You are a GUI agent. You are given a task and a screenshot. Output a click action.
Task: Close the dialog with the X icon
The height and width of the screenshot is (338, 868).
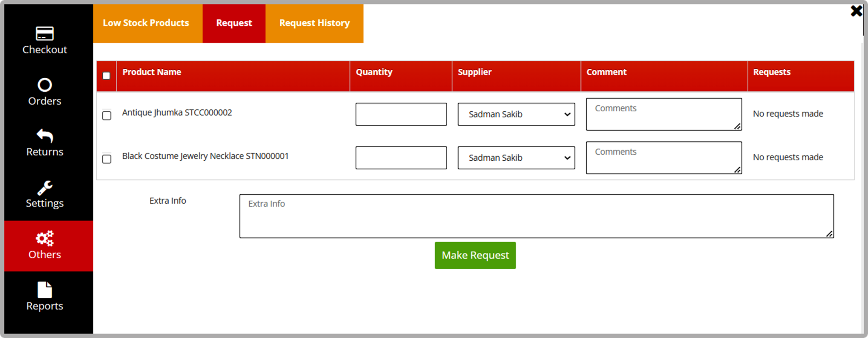856,11
